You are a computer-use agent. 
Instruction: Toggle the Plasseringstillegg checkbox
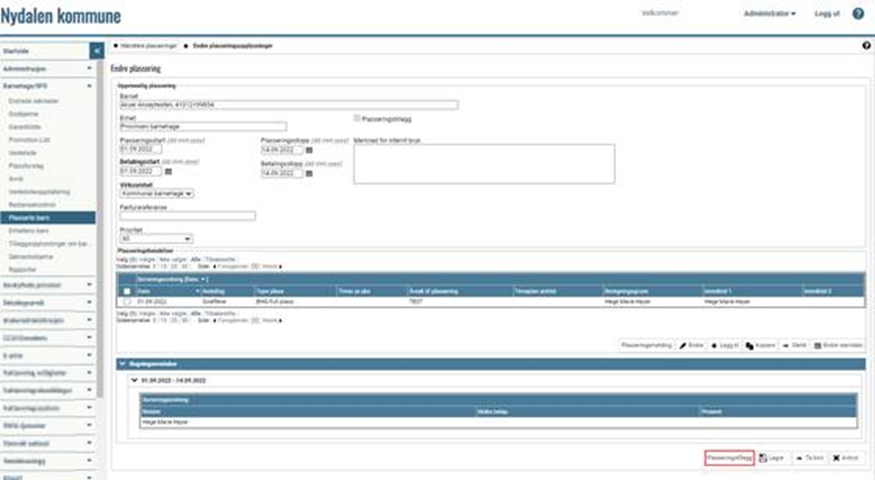coord(358,118)
